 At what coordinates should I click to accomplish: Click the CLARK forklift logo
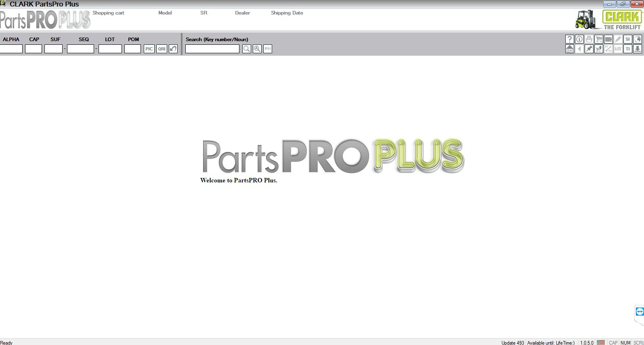pos(608,20)
